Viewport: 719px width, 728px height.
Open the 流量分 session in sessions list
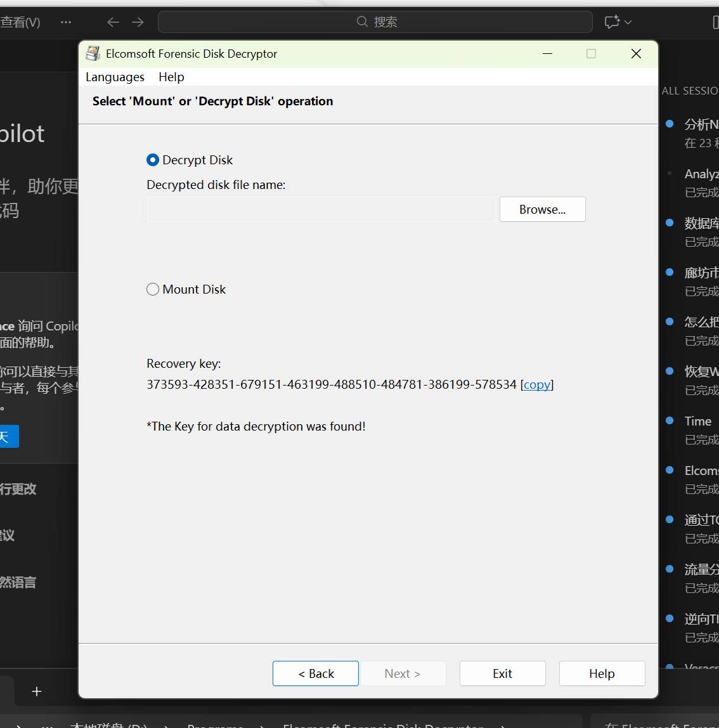pos(691,578)
